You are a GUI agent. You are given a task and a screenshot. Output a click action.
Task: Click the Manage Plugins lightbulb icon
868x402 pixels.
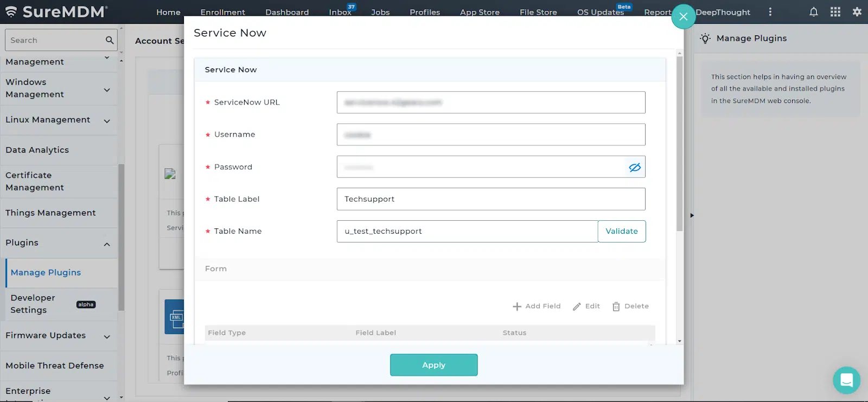pyautogui.click(x=705, y=39)
